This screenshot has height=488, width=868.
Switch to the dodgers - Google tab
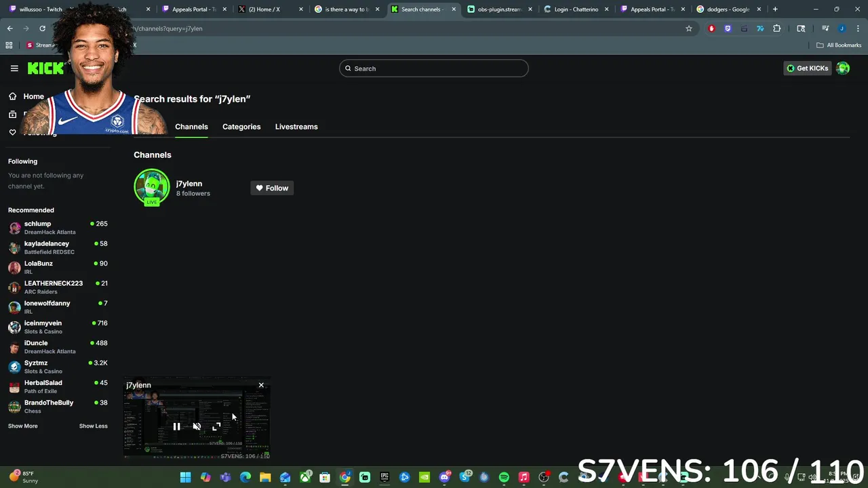pyautogui.click(x=728, y=9)
